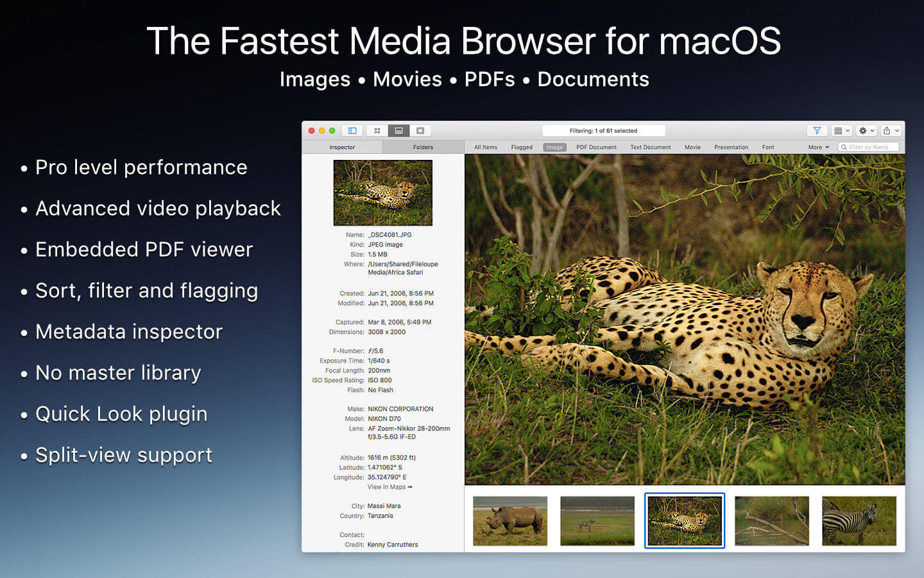The width and height of the screenshot is (924, 578).
Task: Select the All Items filter button
Action: click(x=485, y=147)
